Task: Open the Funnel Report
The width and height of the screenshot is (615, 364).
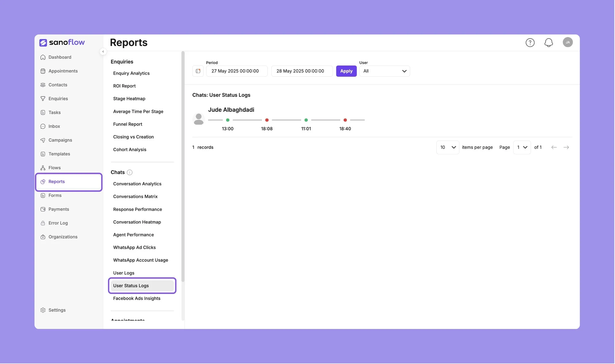Action: (128, 124)
